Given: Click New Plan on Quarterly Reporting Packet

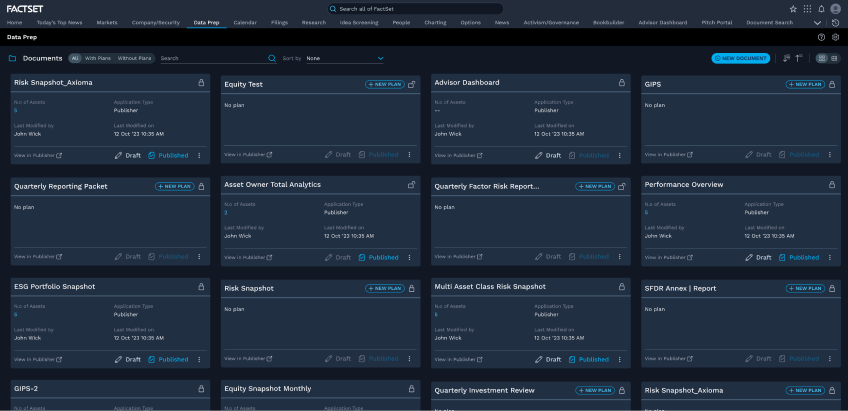Looking at the screenshot, I should 175,187.
